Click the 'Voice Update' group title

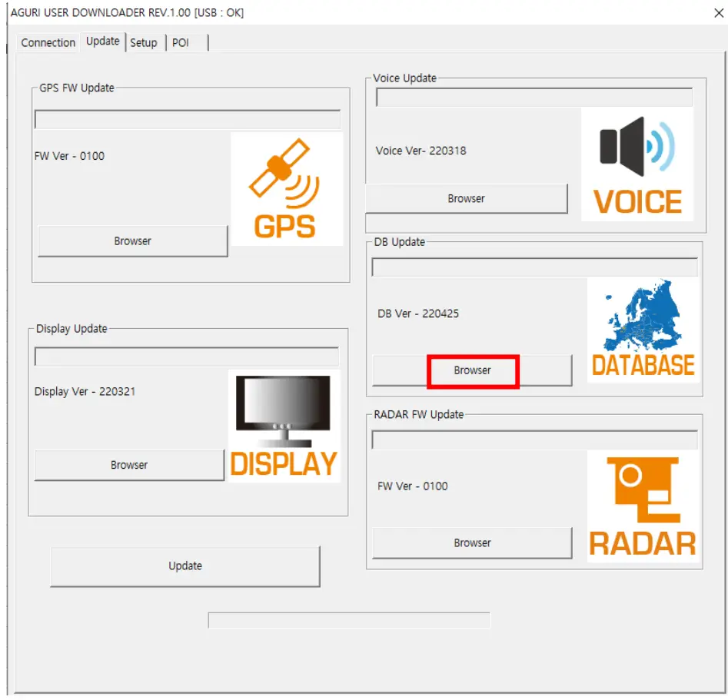(404, 78)
